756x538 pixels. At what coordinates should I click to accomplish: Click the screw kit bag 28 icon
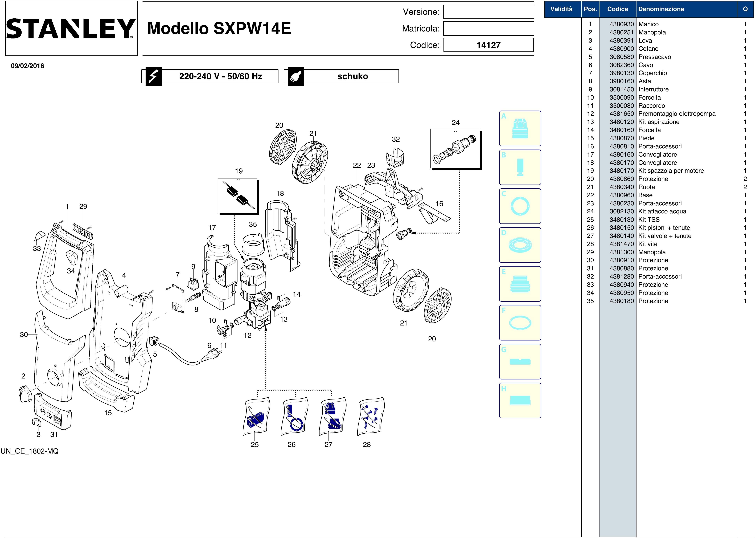click(371, 417)
